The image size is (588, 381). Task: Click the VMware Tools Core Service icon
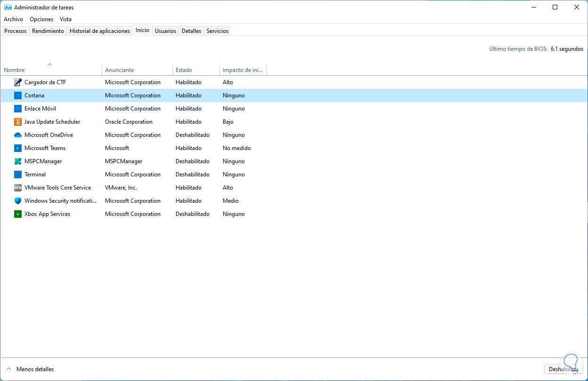18,188
